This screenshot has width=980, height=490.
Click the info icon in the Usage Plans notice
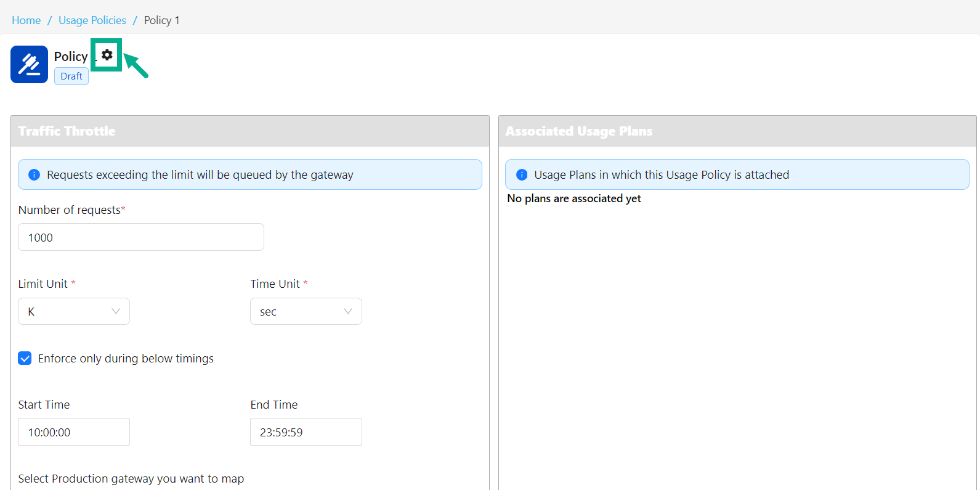point(522,175)
